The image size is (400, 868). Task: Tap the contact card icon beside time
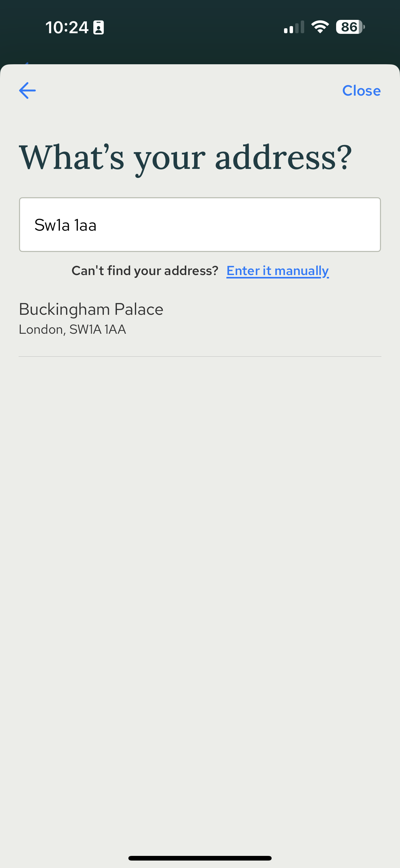(98, 27)
